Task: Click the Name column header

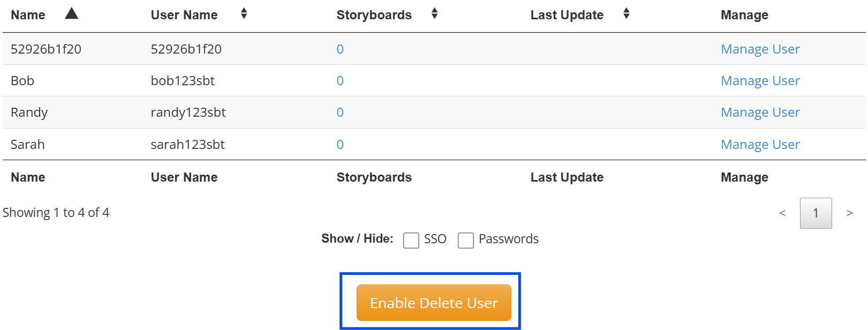Action: pyautogui.click(x=28, y=15)
